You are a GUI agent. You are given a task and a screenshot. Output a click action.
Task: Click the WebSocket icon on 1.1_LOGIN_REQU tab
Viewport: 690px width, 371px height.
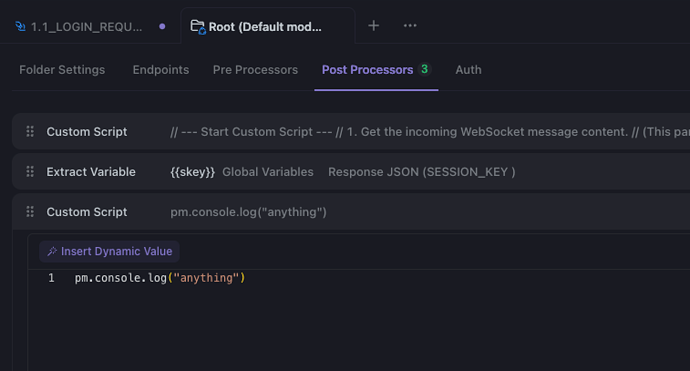(x=21, y=26)
